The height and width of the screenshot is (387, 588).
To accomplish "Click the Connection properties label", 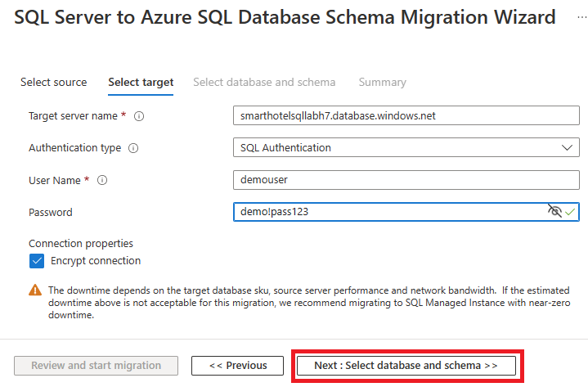I will (81, 244).
